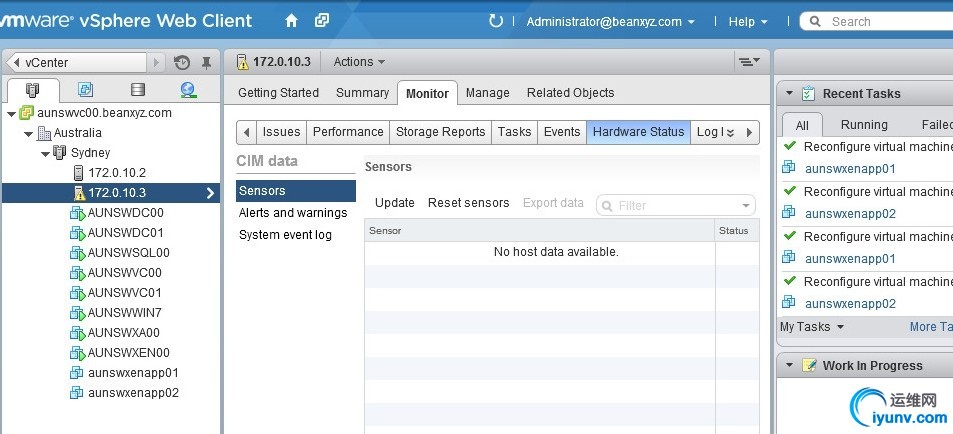Viewport: 953px width, 434px height.
Task: Open the Help dropdown menu
Action: (748, 22)
